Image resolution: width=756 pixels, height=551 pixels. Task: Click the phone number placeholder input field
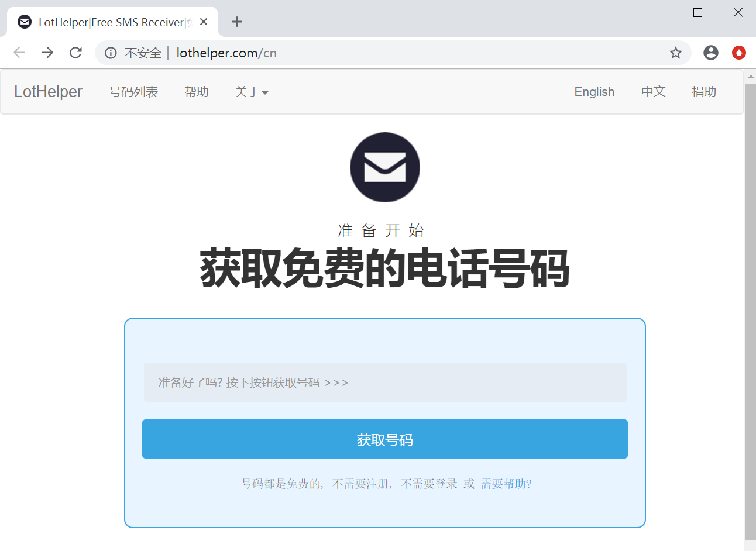385,383
